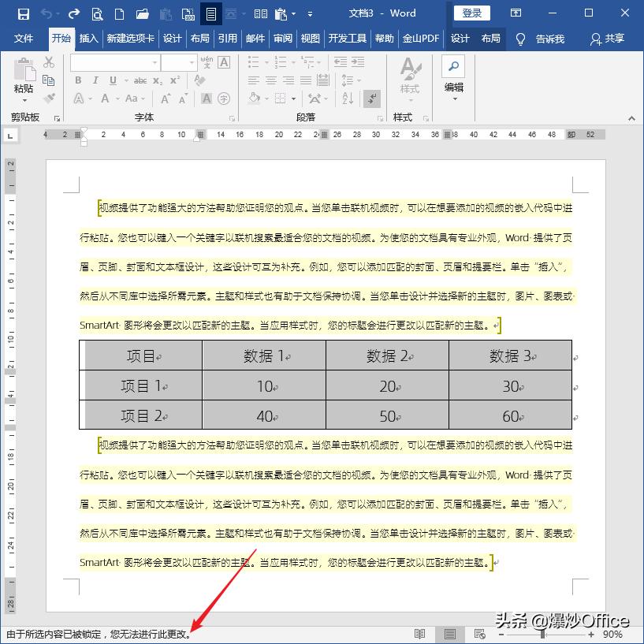Select the Paste (粘贴) icon
644x644 pixels.
click(x=23, y=71)
